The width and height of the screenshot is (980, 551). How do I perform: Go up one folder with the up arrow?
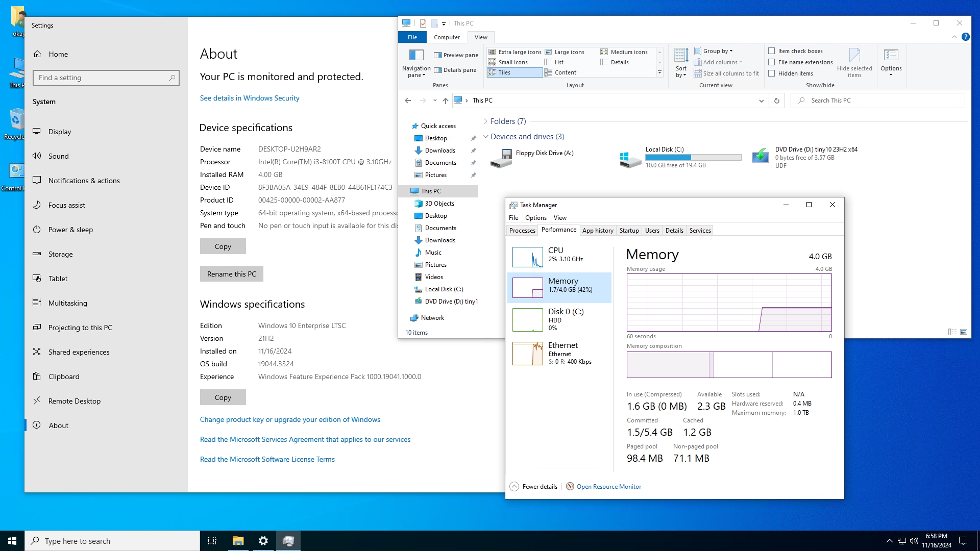pos(445,101)
